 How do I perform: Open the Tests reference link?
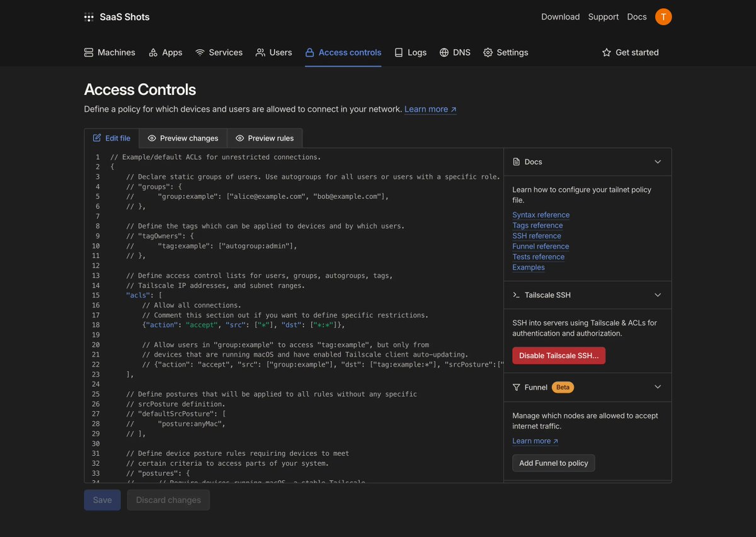click(538, 257)
